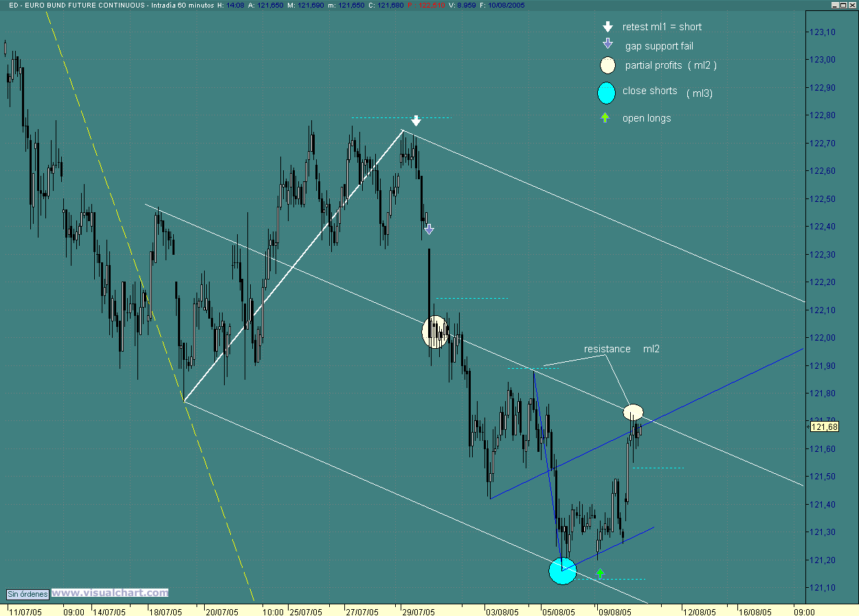Click the green arrow icon in the legend

click(x=605, y=117)
